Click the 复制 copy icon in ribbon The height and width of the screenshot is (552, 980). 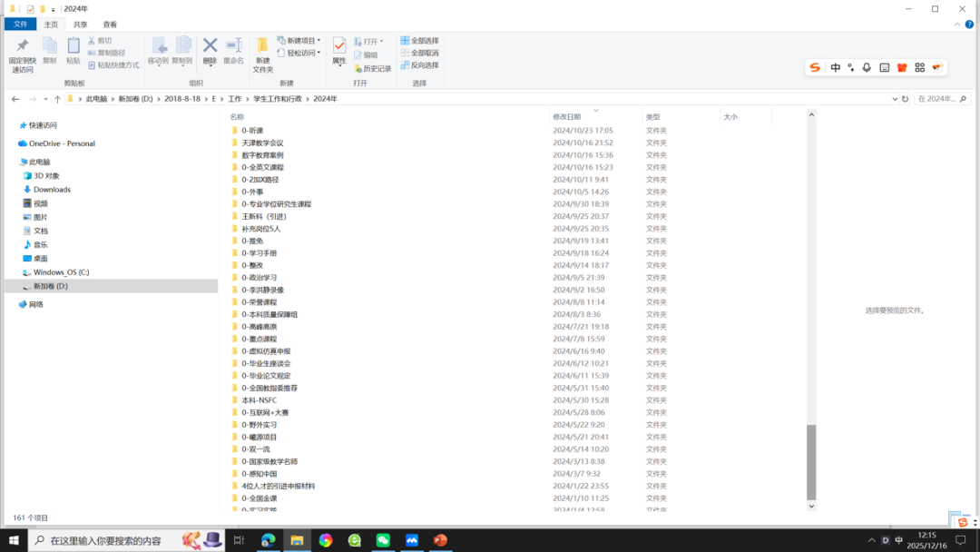[49, 45]
